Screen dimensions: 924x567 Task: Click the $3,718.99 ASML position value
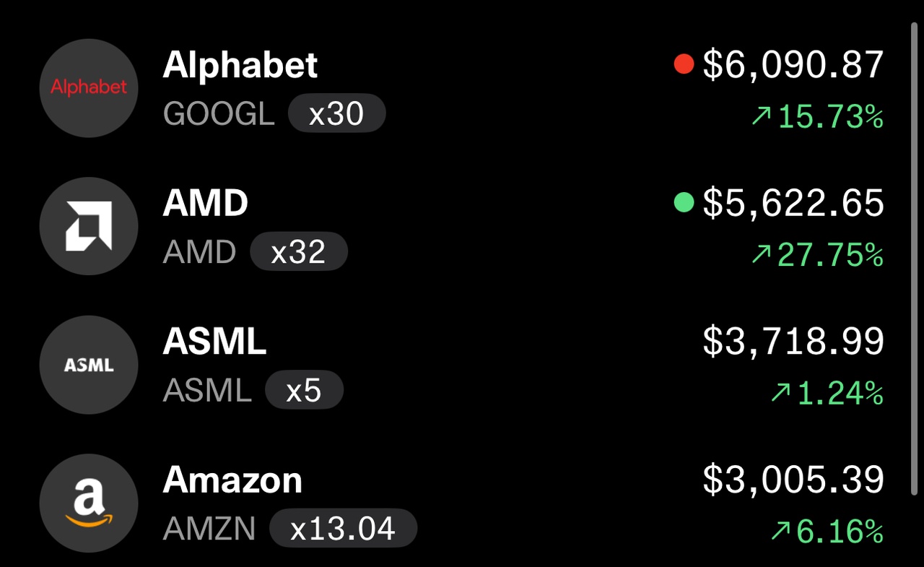tap(793, 342)
